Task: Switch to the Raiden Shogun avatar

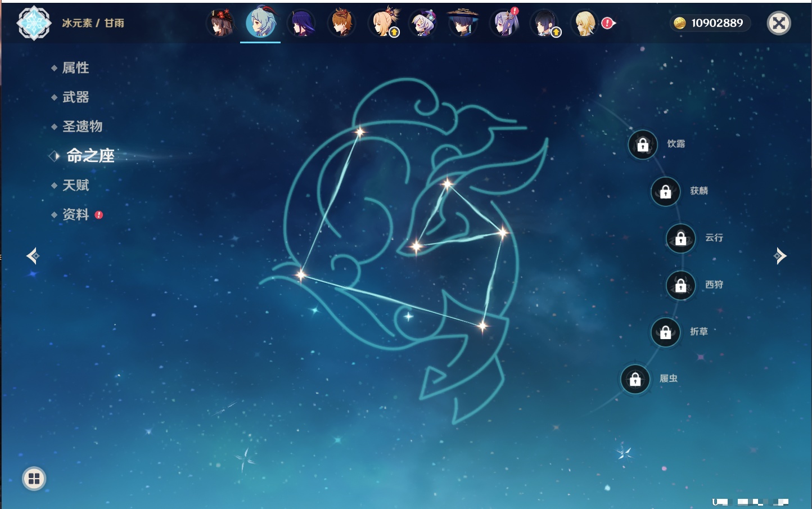Action: click(x=301, y=23)
